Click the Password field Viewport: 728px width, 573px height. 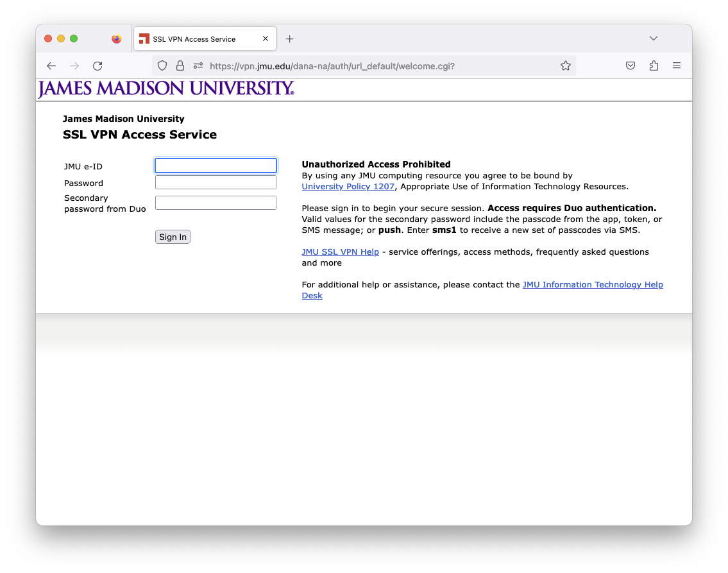[x=216, y=182]
